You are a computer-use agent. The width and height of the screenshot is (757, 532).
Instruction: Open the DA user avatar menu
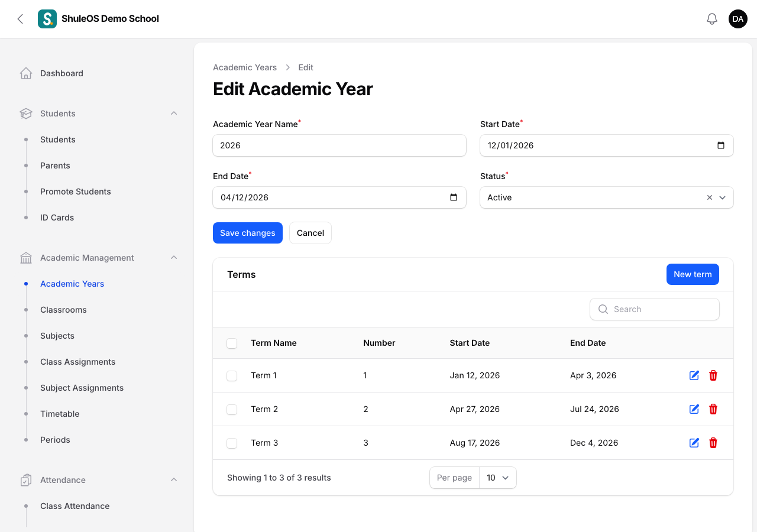(738, 19)
